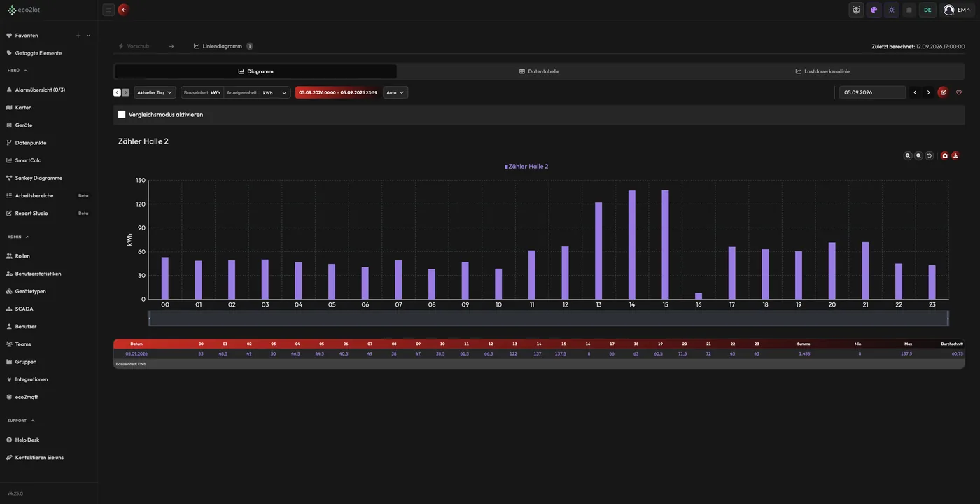The image size is (980, 504).
Task: Switch to the Datentabelle tab
Action: click(539, 71)
